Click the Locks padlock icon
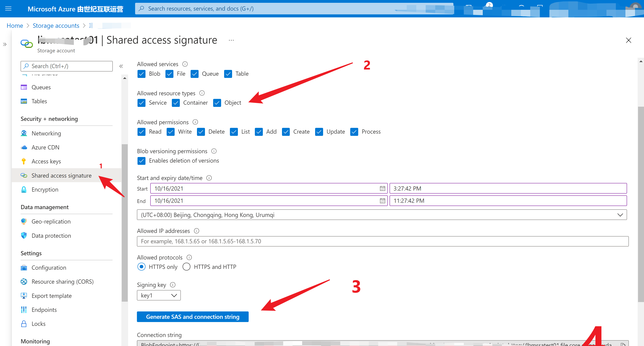The image size is (644, 346). (24, 324)
